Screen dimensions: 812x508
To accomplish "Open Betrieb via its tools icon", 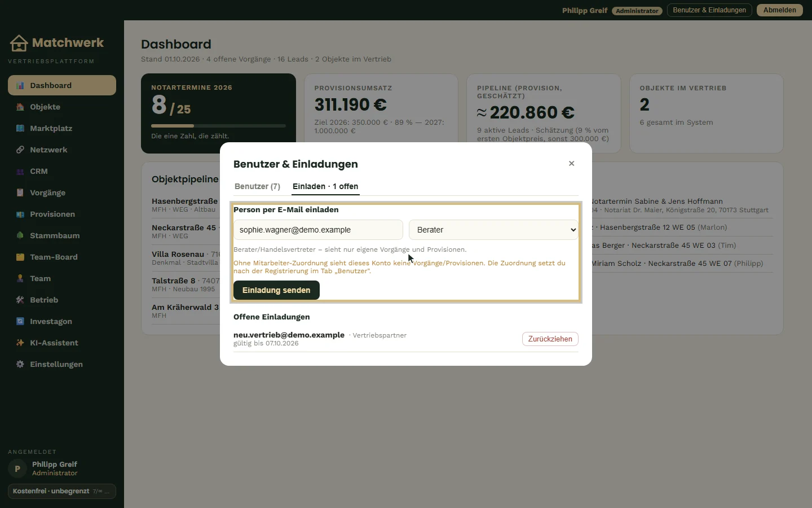I will [20, 300].
